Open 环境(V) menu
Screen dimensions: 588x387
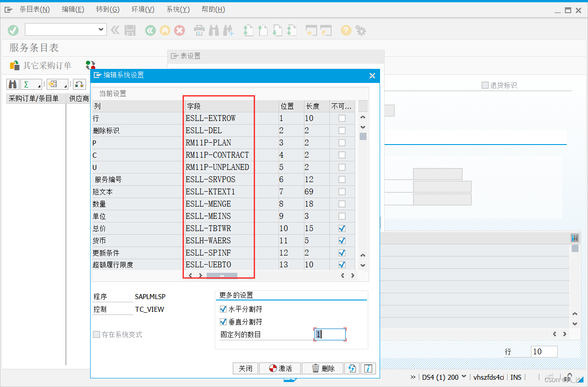pyautogui.click(x=143, y=10)
